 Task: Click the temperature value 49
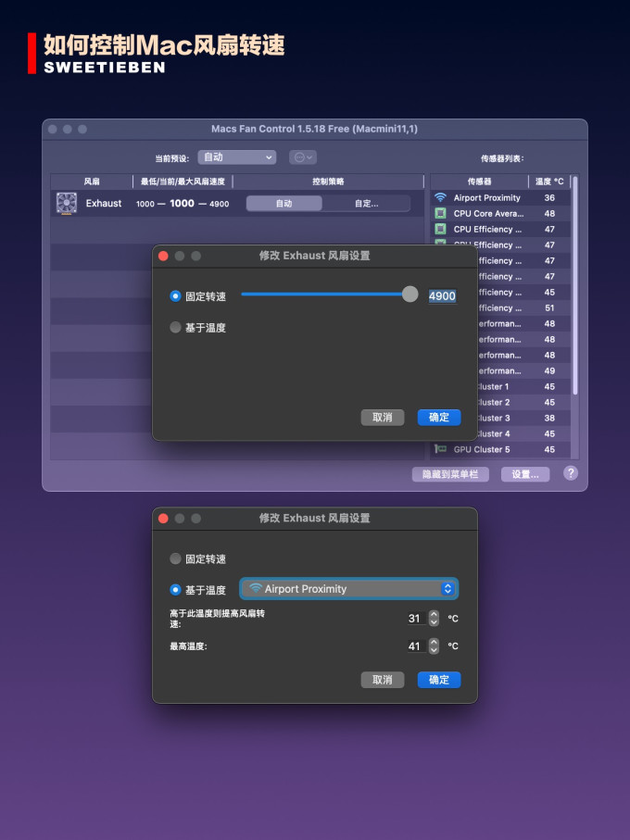(549, 370)
